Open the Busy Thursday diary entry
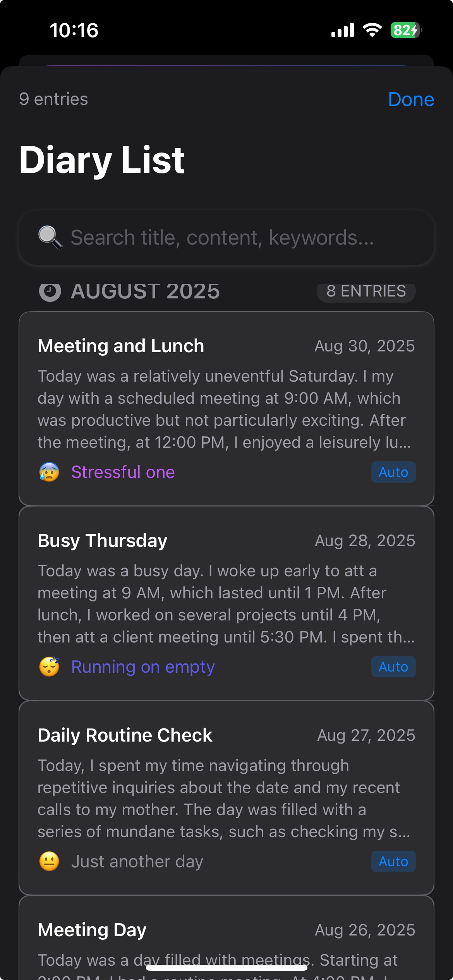 click(x=226, y=603)
